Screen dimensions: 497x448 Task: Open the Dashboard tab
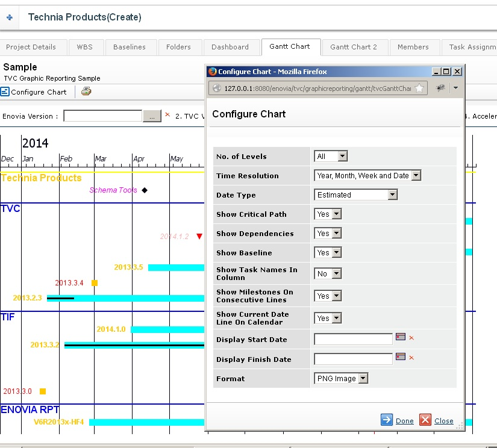pos(230,47)
